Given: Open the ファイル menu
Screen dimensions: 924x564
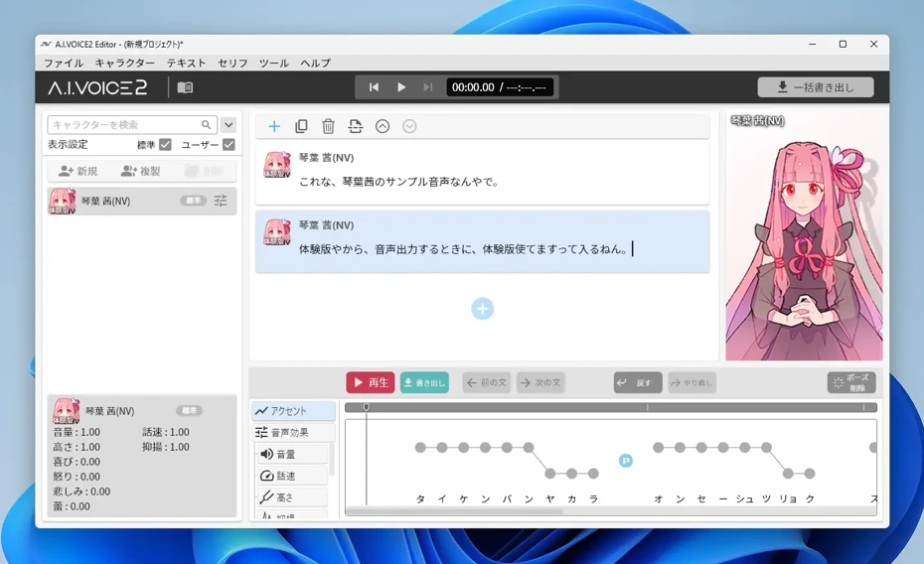Looking at the screenshot, I should click(64, 63).
